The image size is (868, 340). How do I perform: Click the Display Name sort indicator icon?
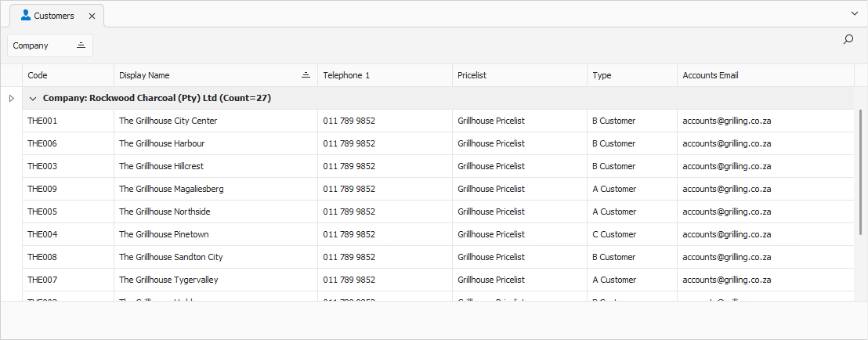pos(306,75)
